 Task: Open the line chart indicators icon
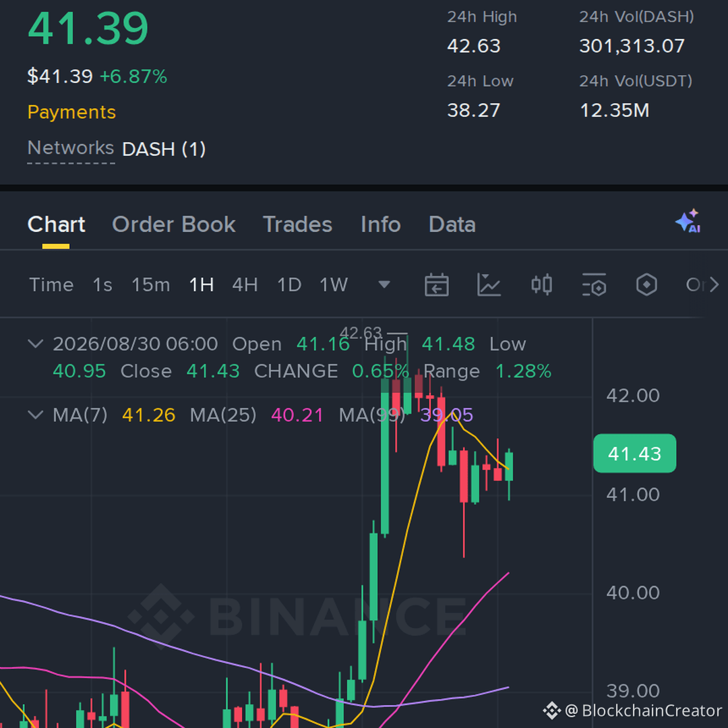[x=489, y=284]
